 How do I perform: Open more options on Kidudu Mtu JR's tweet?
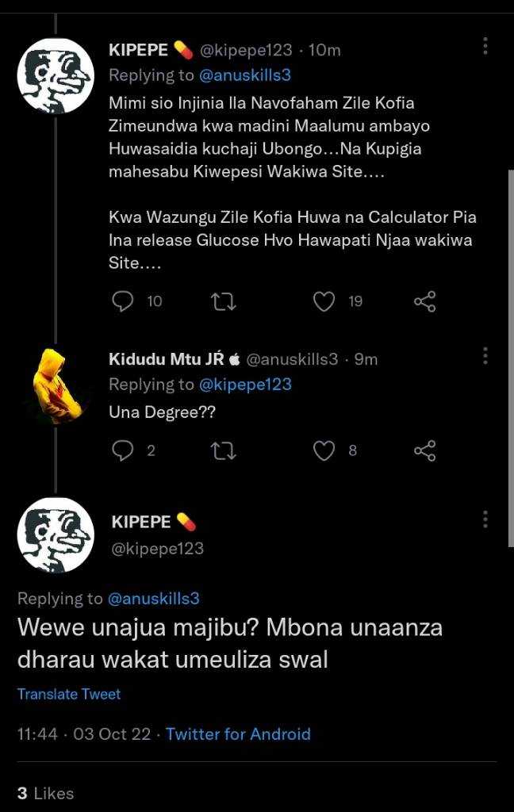[x=485, y=356]
